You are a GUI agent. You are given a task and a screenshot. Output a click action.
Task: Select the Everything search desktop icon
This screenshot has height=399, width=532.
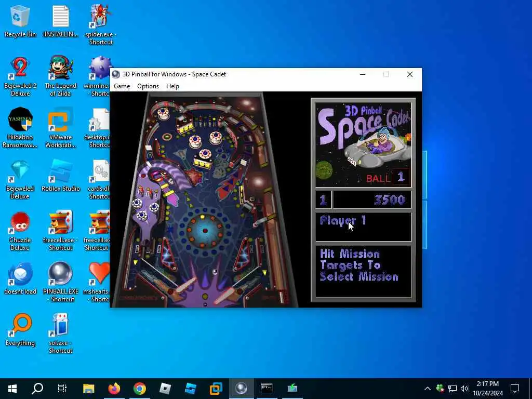pyautogui.click(x=20, y=330)
